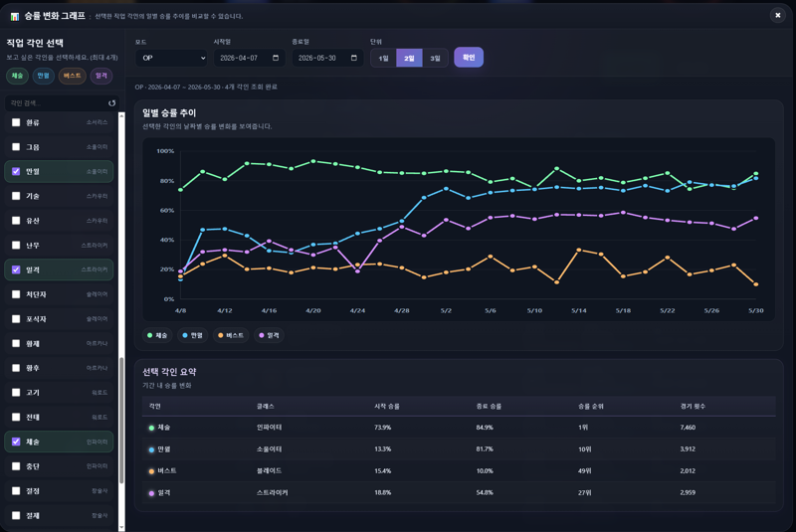The width and height of the screenshot is (796, 532).
Task: Click the orange 버스트 selected chip
Action: coord(72,76)
